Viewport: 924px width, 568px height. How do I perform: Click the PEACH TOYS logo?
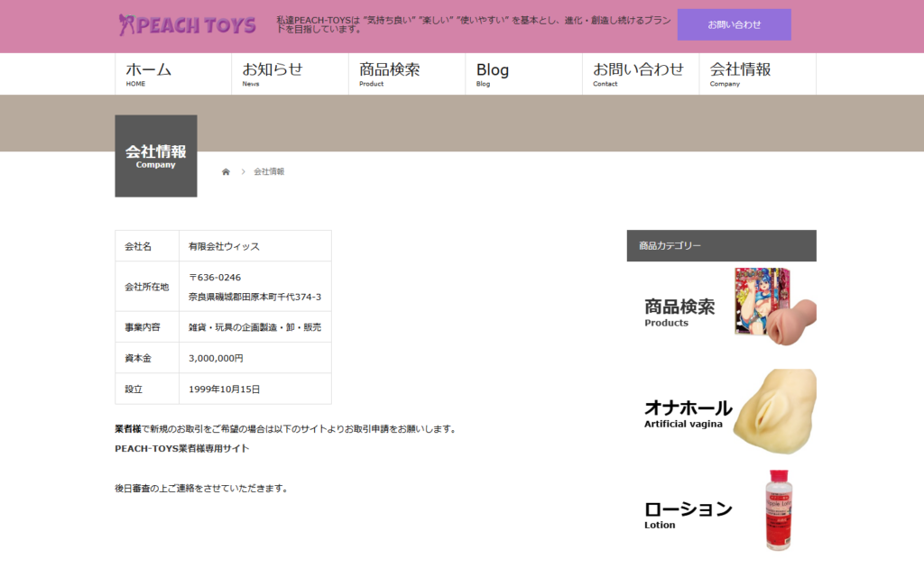click(187, 24)
